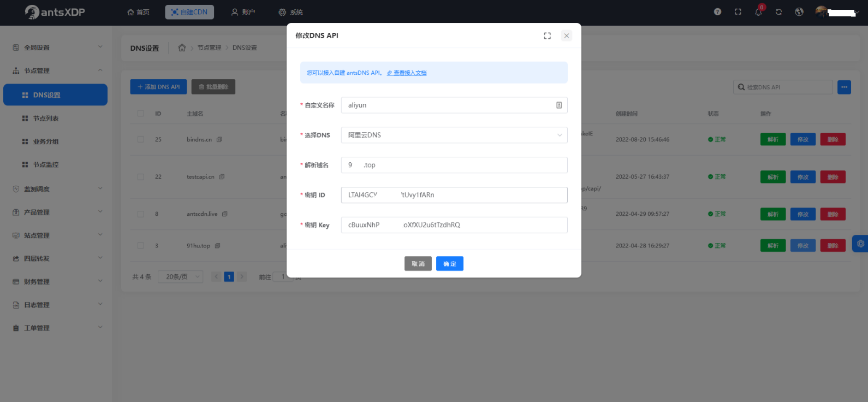Viewport: 868px width, 402px height.
Task: Click the blue more-options button beside search
Action: (844, 87)
